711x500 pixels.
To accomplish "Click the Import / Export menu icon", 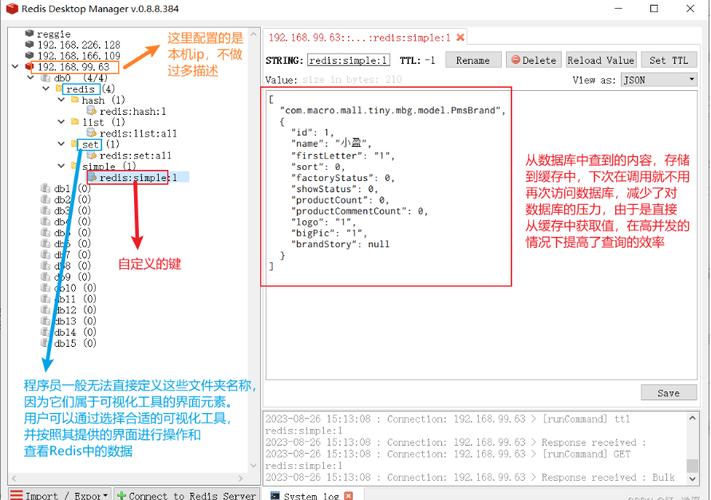I will pos(16,495).
